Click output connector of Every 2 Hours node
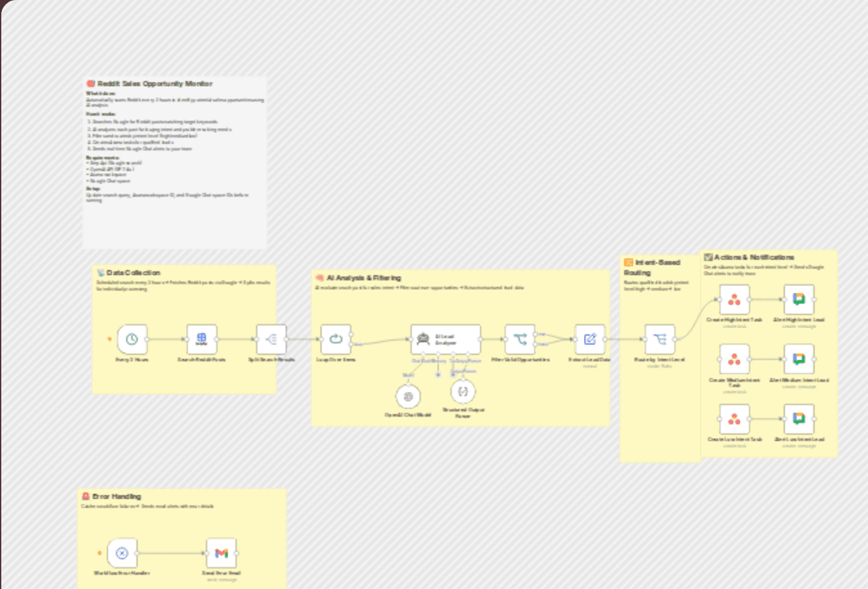 (148, 339)
